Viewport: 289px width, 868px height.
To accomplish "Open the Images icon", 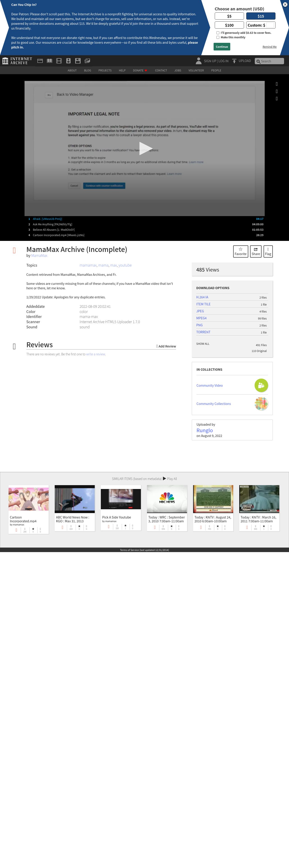I will [88, 61].
